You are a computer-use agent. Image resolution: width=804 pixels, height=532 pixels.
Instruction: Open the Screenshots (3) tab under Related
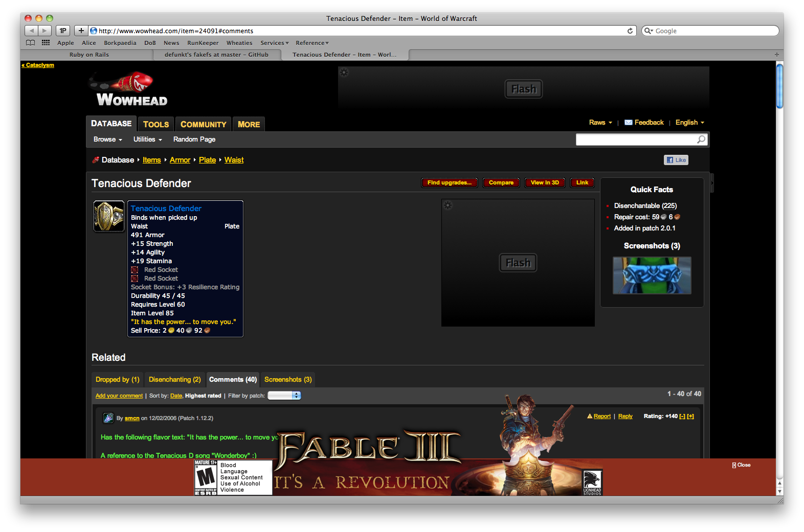click(288, 380)
